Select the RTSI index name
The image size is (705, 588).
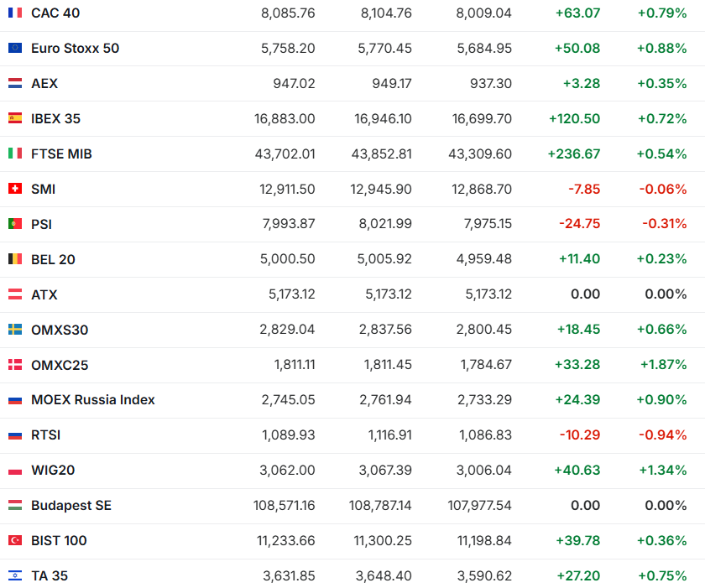pos(45,435)
